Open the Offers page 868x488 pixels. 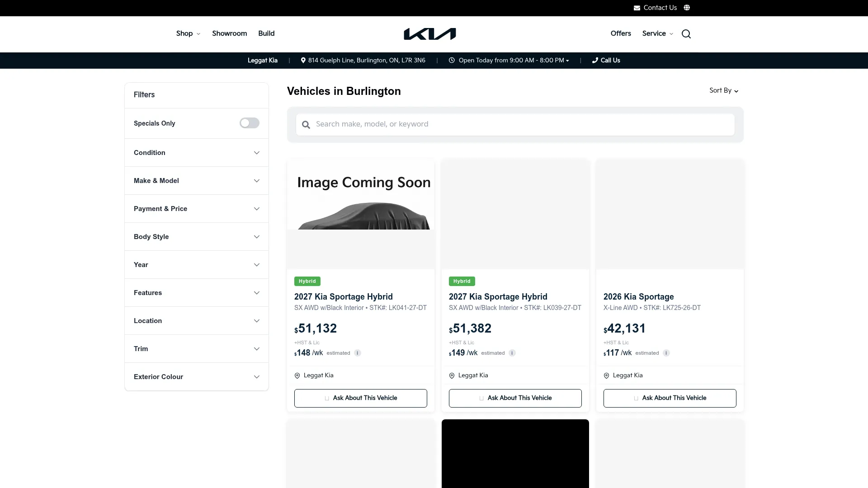(621, 33)
